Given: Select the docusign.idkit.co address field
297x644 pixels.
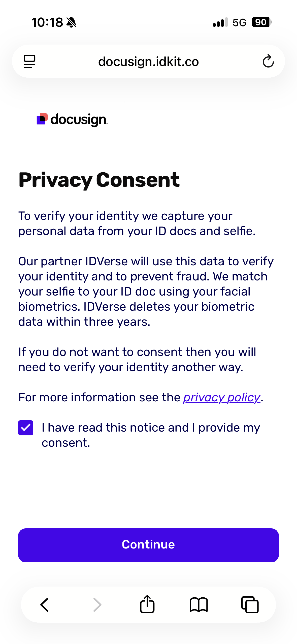Looking at the screenshot, I should tap(148, 61).
